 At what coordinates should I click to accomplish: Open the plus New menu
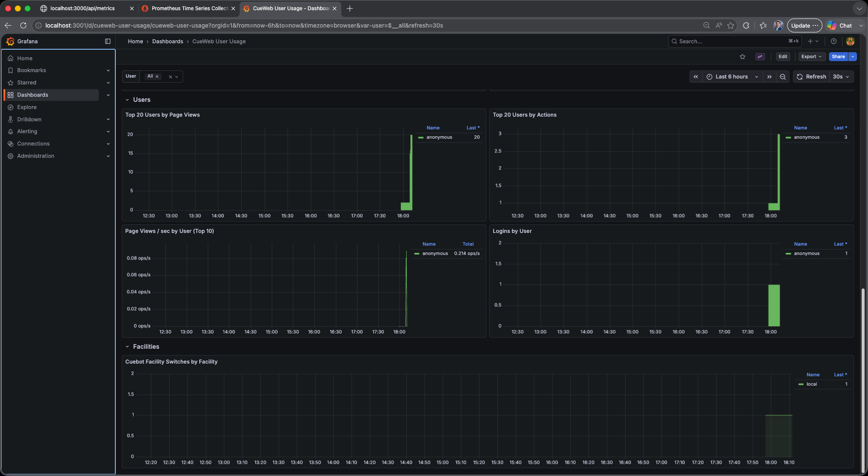click(812, 41)
